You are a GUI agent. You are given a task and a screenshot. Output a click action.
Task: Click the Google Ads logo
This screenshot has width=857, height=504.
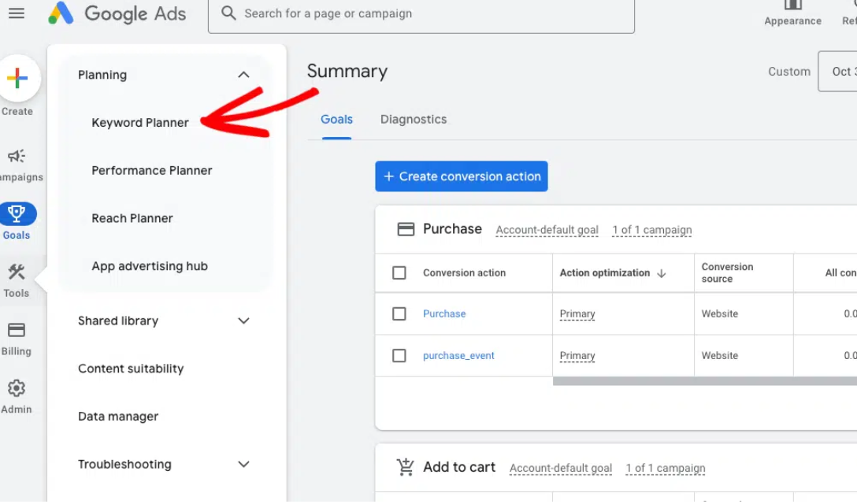[117, 13]
